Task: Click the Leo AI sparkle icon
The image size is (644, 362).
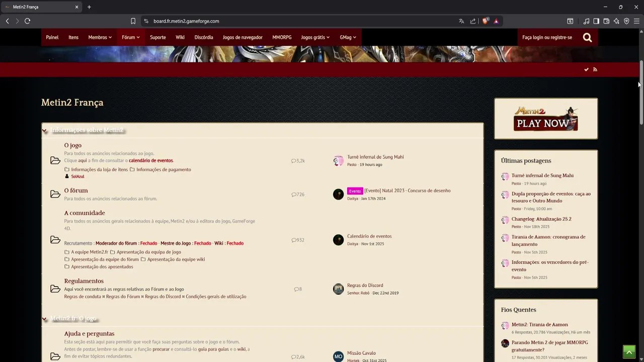Action: [616, 21]
